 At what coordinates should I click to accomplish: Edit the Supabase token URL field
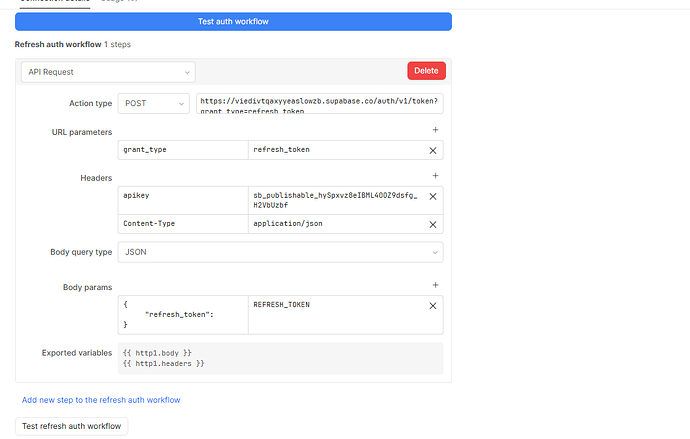pos(319,104)
